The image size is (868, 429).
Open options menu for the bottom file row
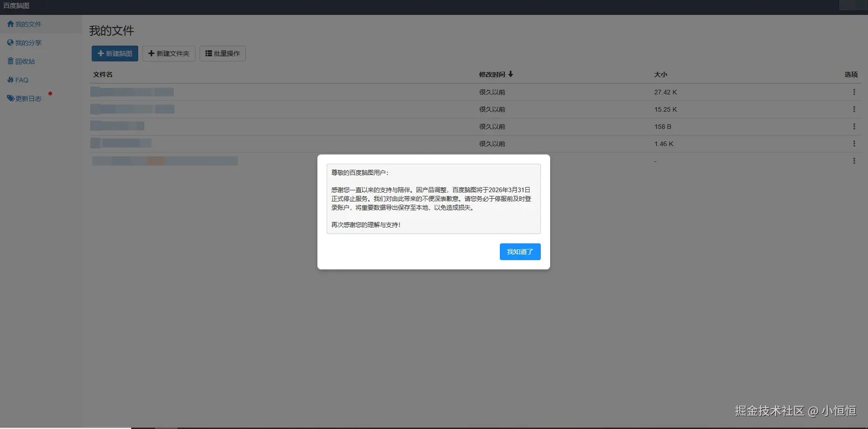855,161
